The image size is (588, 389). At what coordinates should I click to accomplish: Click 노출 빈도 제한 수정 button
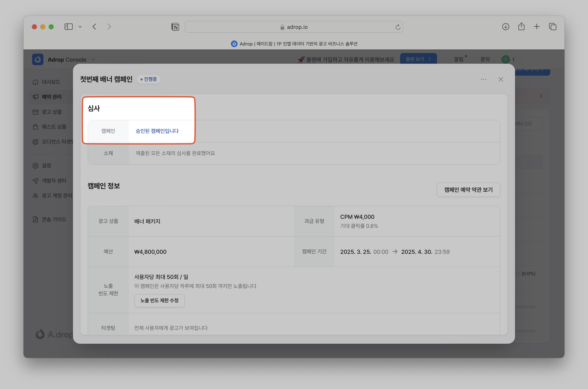159,300
